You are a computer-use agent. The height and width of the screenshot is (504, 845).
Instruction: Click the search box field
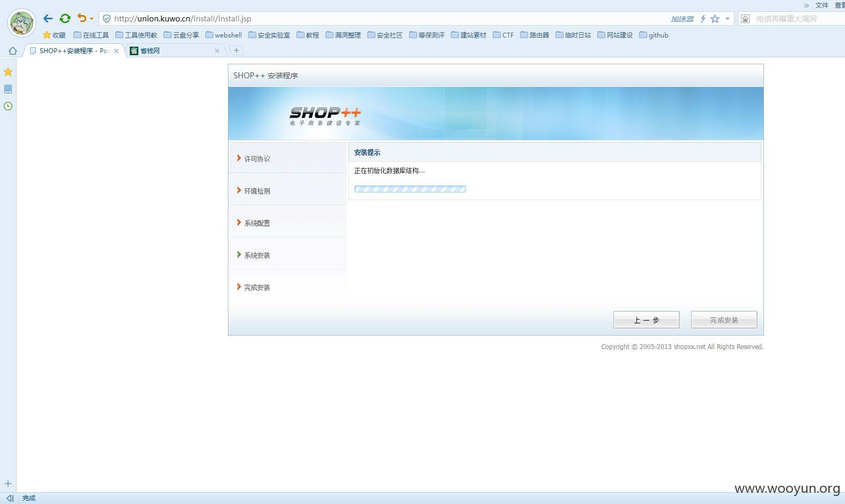click(x=799, y=19)
